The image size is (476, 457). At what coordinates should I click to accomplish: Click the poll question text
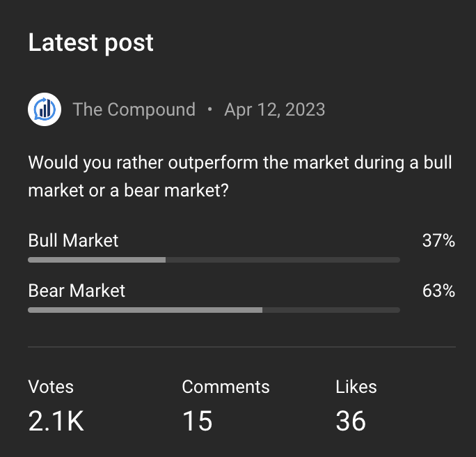[x=240, y=176]
